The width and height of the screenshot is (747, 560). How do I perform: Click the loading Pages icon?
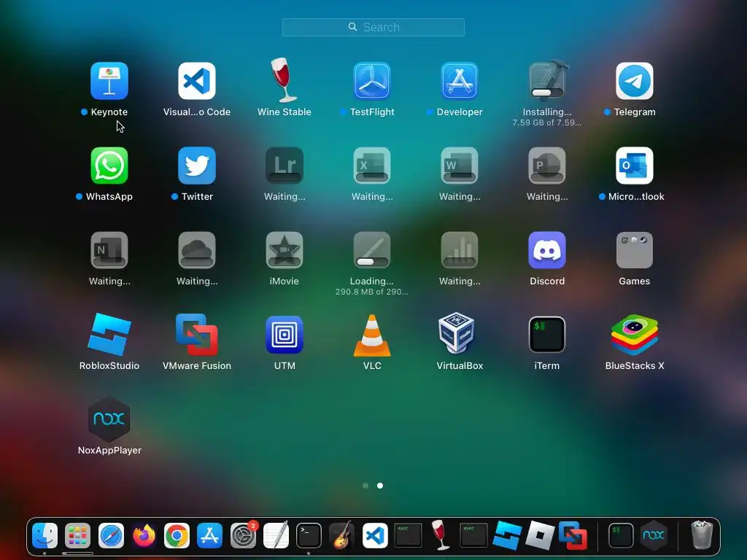[372, 250]
